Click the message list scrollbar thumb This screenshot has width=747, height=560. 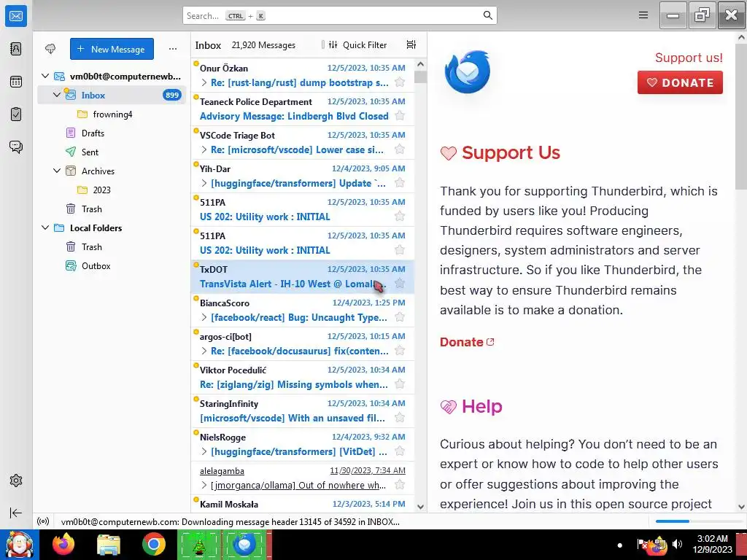pyautogui.click(x=421, y=77)
